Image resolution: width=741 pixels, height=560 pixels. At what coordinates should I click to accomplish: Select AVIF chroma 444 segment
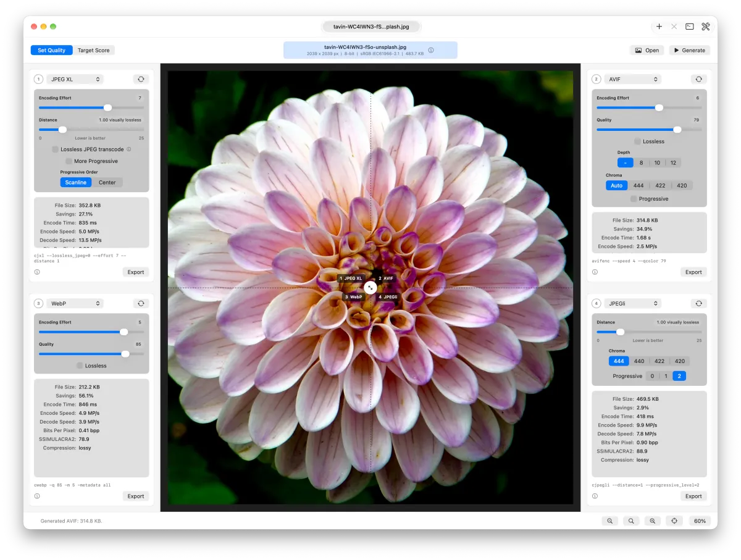click(638, 185)
